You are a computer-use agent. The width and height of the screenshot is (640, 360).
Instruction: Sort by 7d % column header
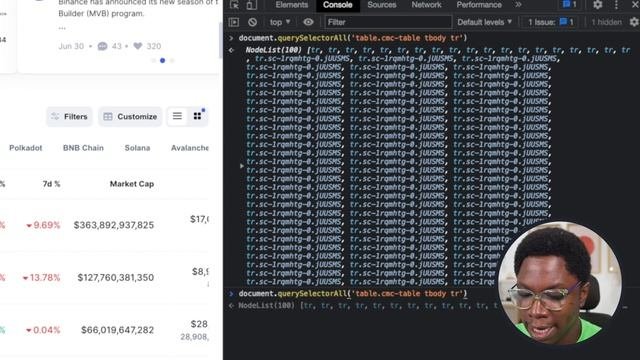coord(51,184)
